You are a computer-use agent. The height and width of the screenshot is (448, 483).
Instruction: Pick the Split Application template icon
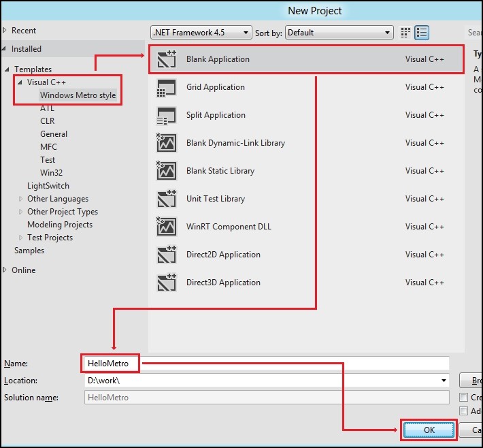[167, 116]
